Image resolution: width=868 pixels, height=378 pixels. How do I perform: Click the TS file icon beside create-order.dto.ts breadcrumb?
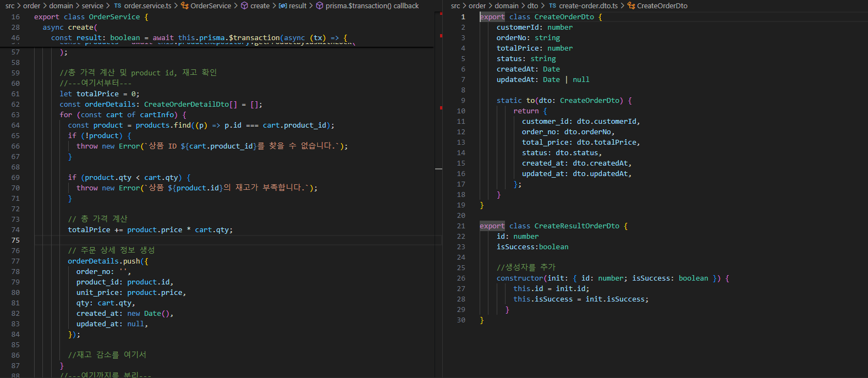(x=552, y=6)
